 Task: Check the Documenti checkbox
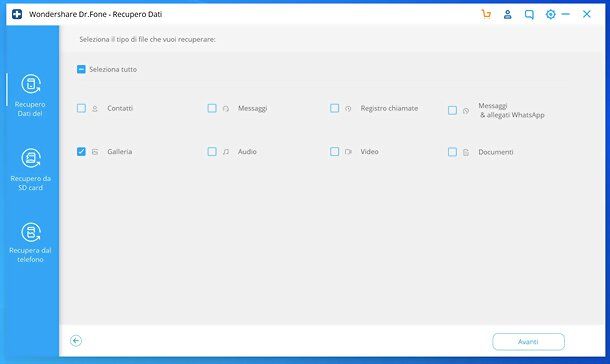click(x=452, y=152)
